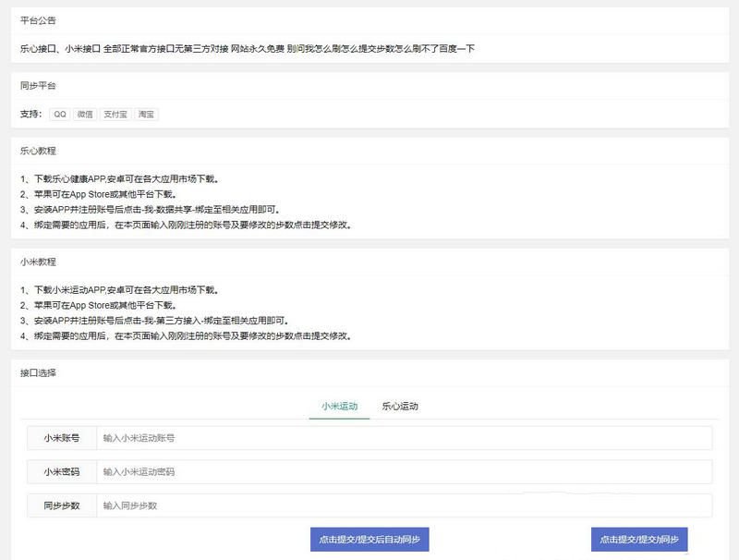Focus the 输入同步步数 steps field
This screenshot has height=560, width=739.
point(404,505)
